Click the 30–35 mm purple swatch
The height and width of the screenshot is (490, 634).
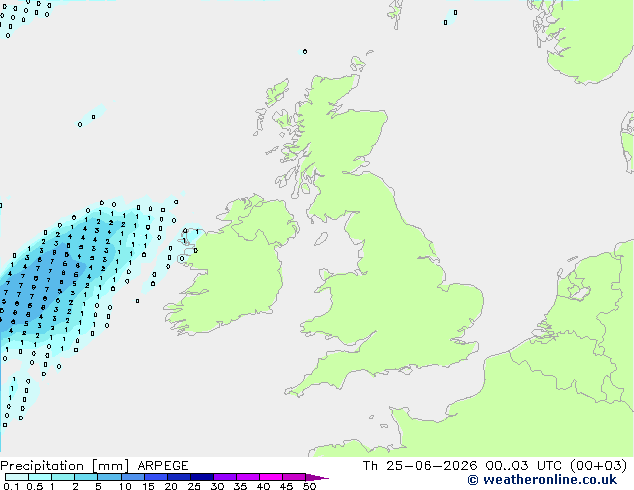click(224, 477)
